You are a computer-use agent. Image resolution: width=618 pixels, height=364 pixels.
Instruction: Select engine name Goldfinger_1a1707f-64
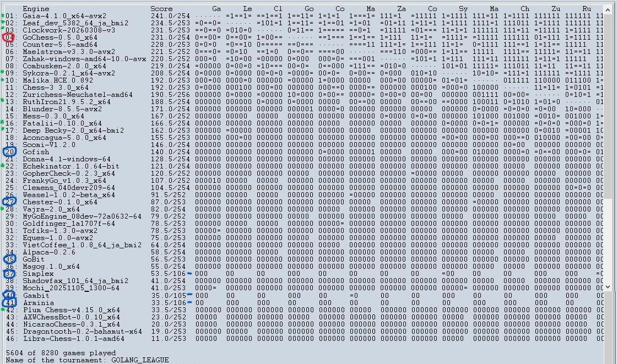(x=69, y=224)
